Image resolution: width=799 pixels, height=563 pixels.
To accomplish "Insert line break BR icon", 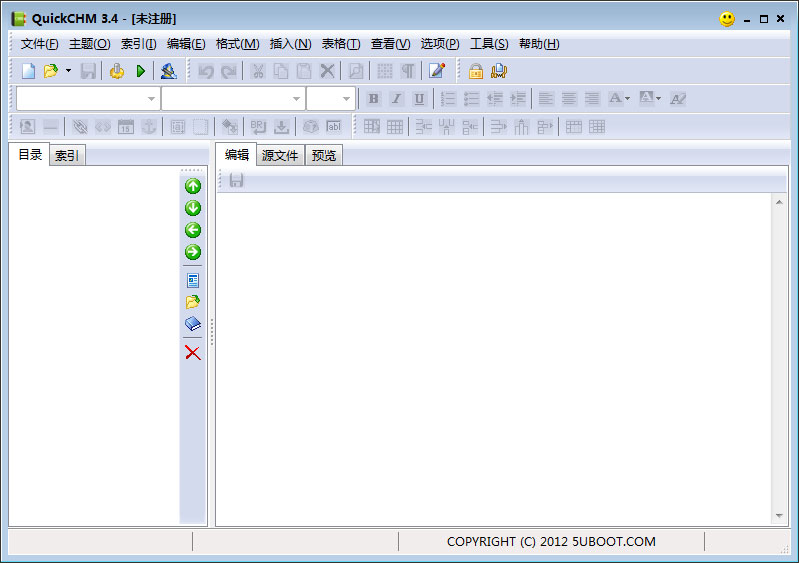I will pyautogui.click(x=258, y=127).
